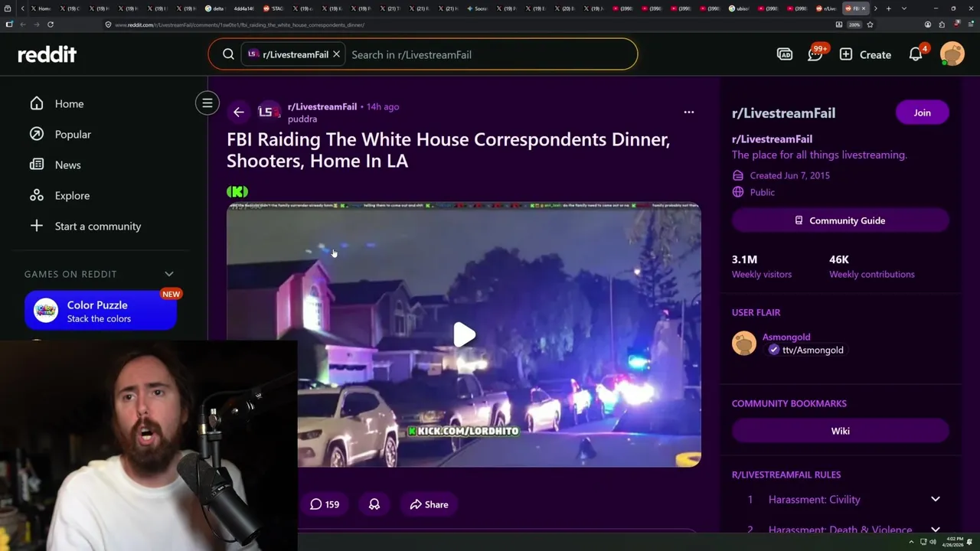Open the 159 comments button
Viewport: 980px width, 551px height.
pos(325,504)
